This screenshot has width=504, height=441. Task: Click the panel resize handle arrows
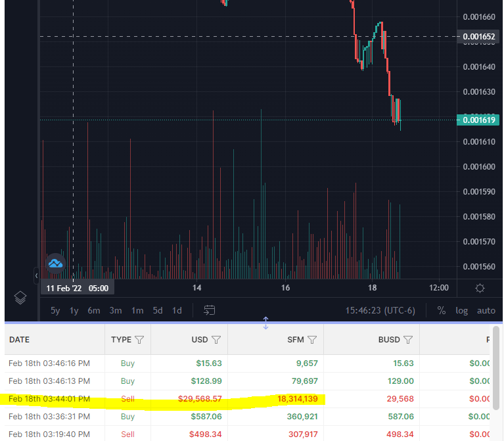[x=265, y=323]
